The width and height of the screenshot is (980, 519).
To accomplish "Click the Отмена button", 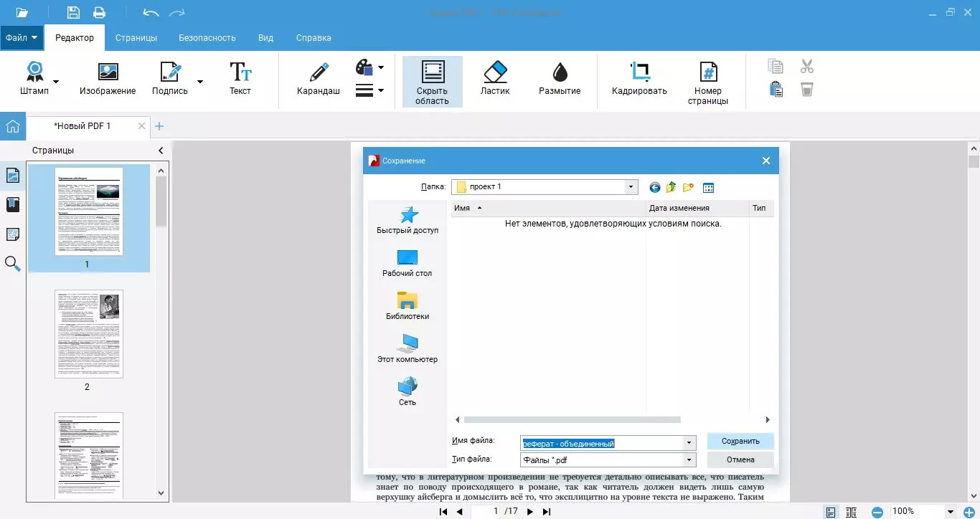I will click(x=740, y=460).
